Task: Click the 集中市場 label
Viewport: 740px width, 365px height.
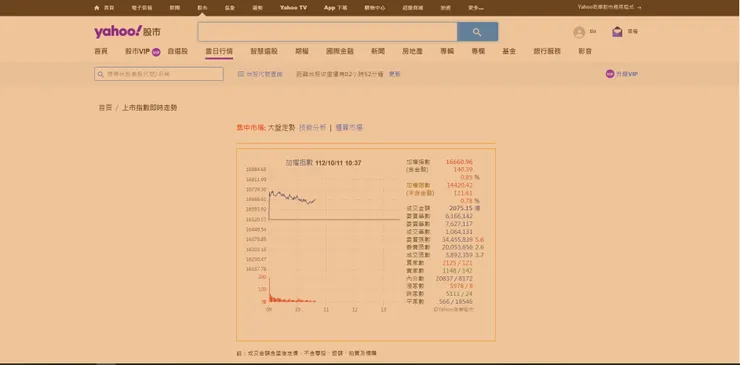Action: (x=250, y=127)
